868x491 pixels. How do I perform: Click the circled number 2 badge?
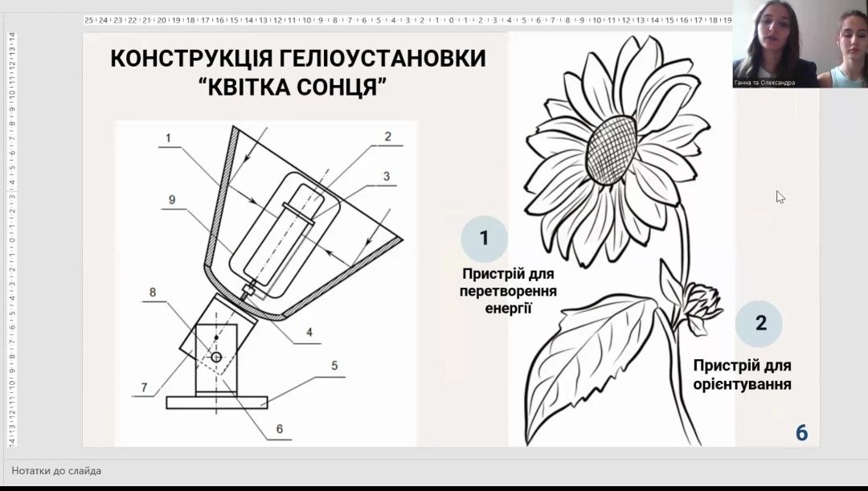tap(759, 324)
